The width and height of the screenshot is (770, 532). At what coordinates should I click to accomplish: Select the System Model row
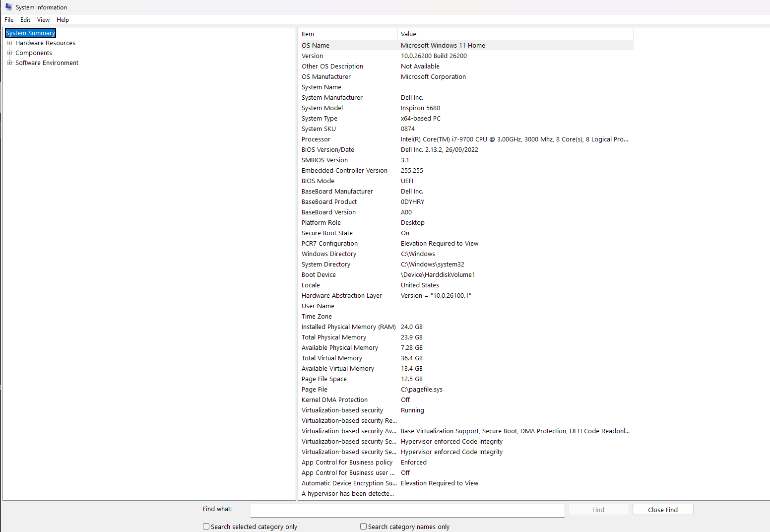(466, 108)
